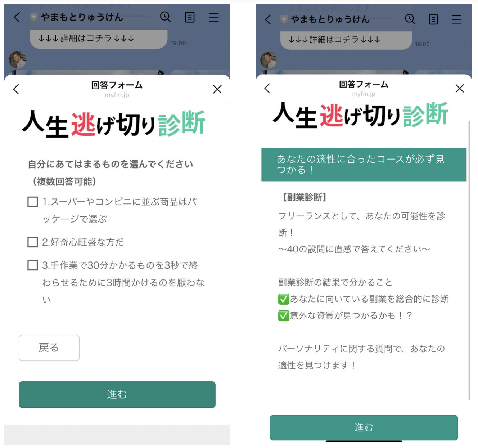Tap the search icon in right chat header

(410, 19)
